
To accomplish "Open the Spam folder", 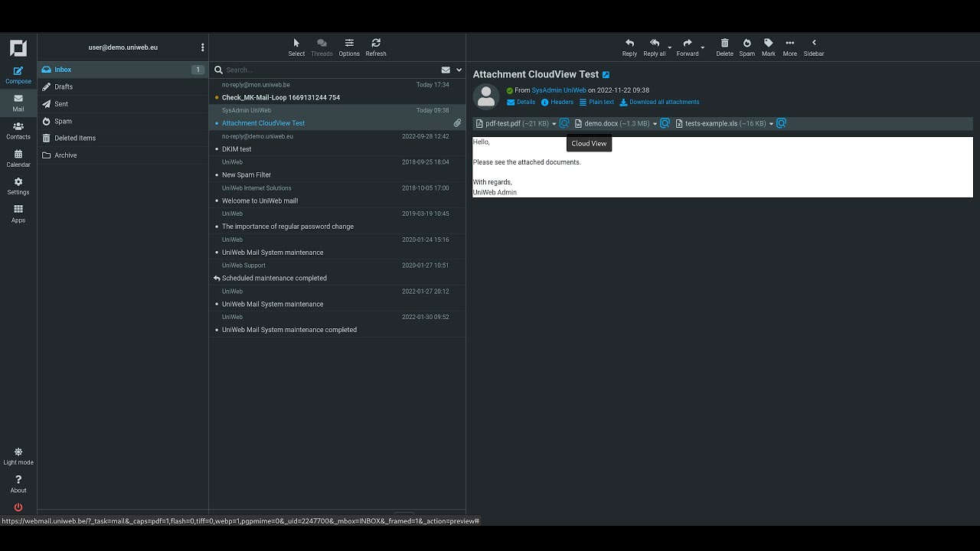I will [x=122, y=121].
